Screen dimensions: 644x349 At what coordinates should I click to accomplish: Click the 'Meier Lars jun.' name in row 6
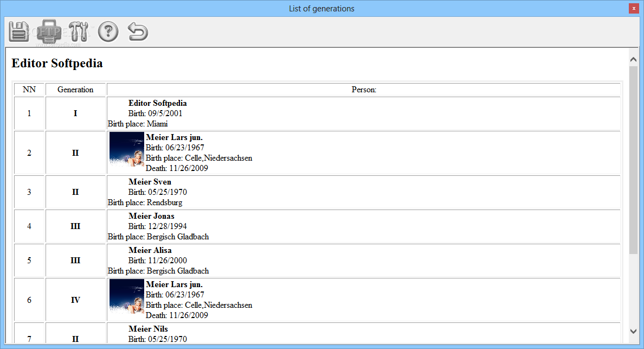174,284
